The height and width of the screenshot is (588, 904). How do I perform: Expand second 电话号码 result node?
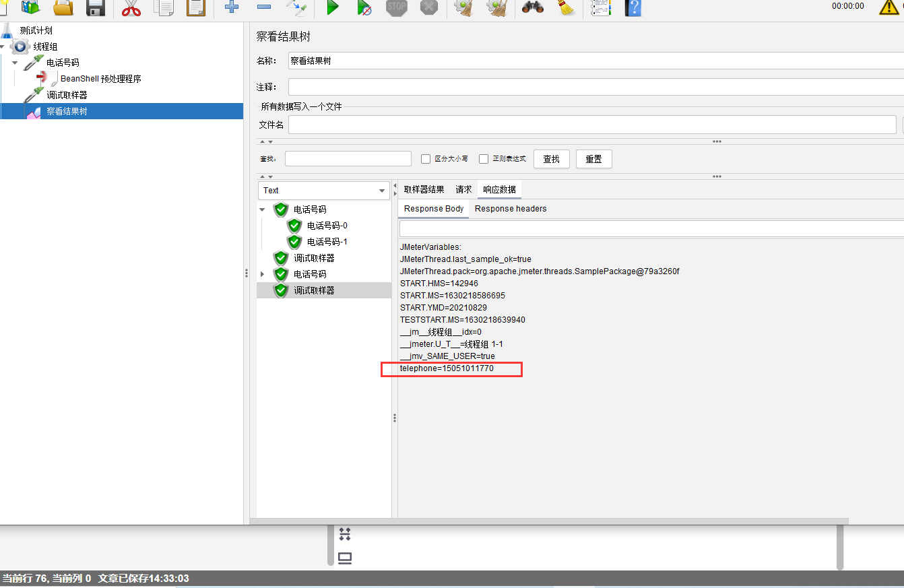pos(262,274)
